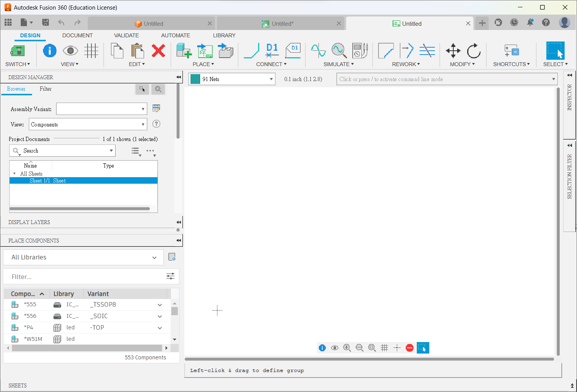Open the Assembly Variant dropdown
Screen dimensions: 577x392
pos(102,109)
